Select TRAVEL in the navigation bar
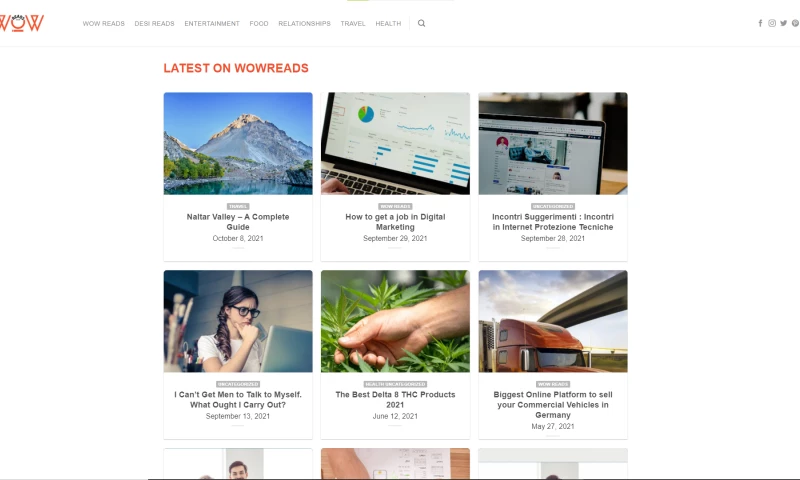Image resolution: width=800 pixels, height=480 pixels. point(353,23)
